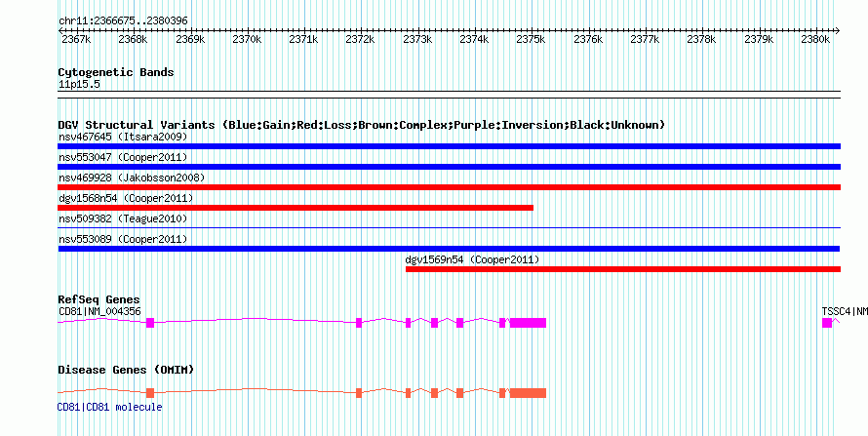Open the nsv469928 (Jakobsson2008) variant label
868x436 pixels.
point(132,178)
